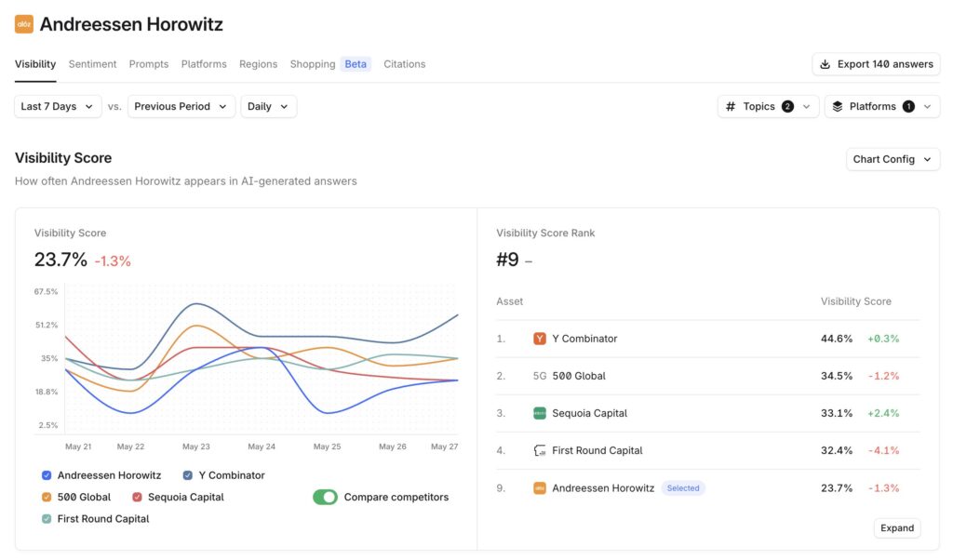Switch to the Regions tab
953x560 pixels.
click(x=259, y=64)
